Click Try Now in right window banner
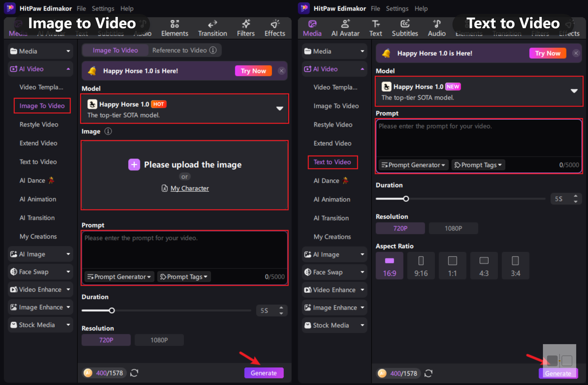This screenshot has width=588, height=385. (x=548, y=53)
